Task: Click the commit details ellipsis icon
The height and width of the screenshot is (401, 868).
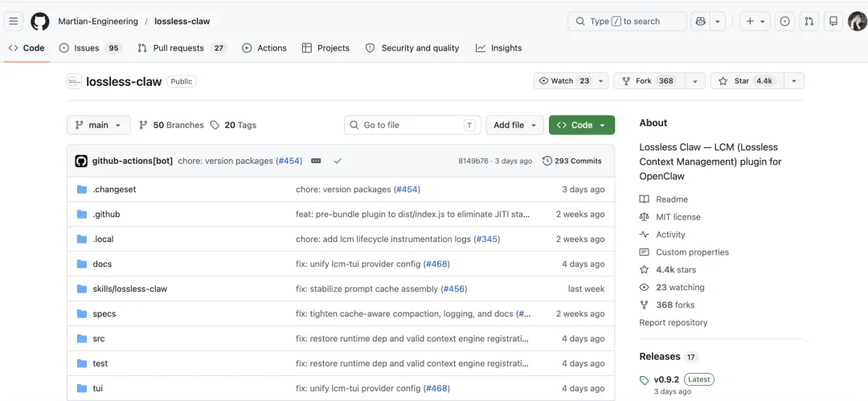Action: coord(316,161)
